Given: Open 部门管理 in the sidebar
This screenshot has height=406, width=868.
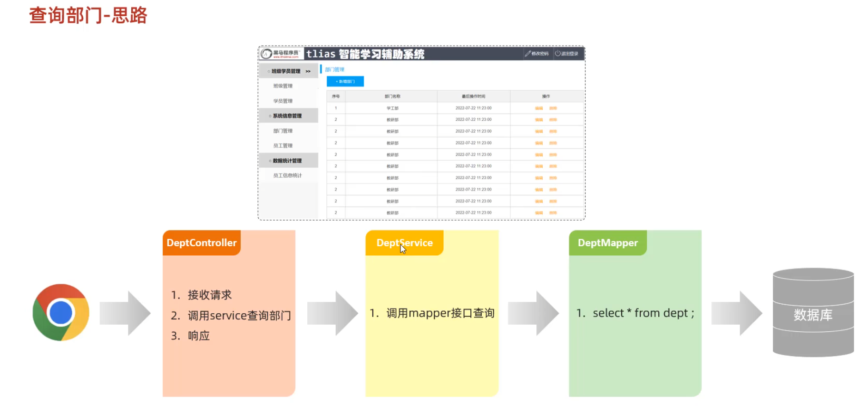Looking at the screenshot, I should (283, 131).
